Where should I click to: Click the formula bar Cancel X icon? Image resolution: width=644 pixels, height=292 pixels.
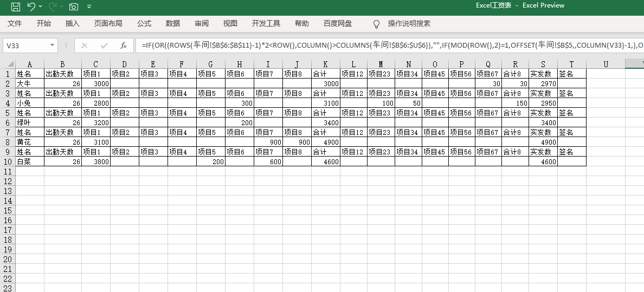[85, 46]
